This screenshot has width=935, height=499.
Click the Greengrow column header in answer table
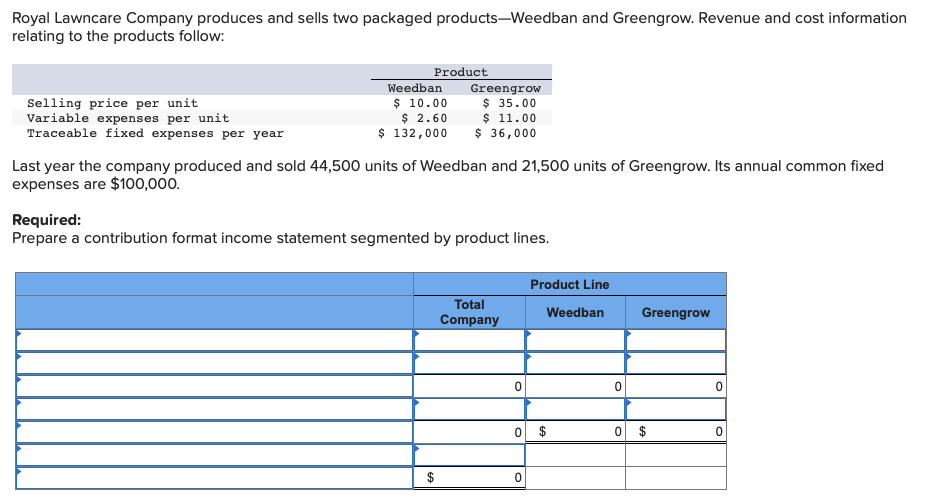676,312
